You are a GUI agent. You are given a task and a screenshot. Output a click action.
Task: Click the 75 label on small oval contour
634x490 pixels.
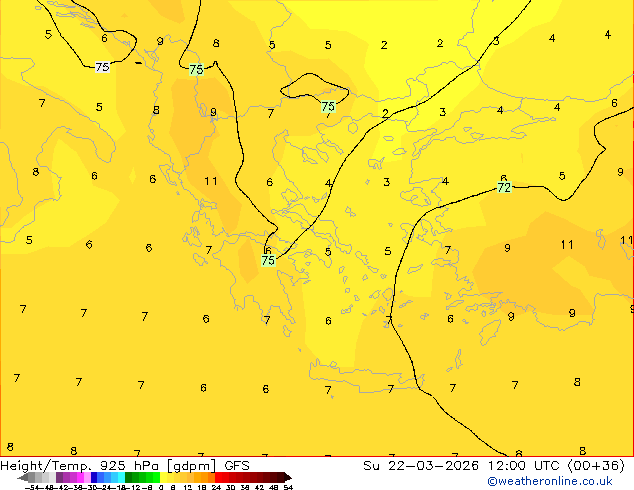(328, 106)
